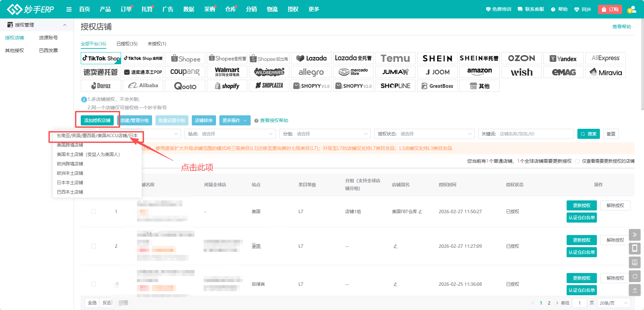644x310 pixels.
Task: Edit store alias pencil icon for 美国FBT仓库
Action: (421, 212)
